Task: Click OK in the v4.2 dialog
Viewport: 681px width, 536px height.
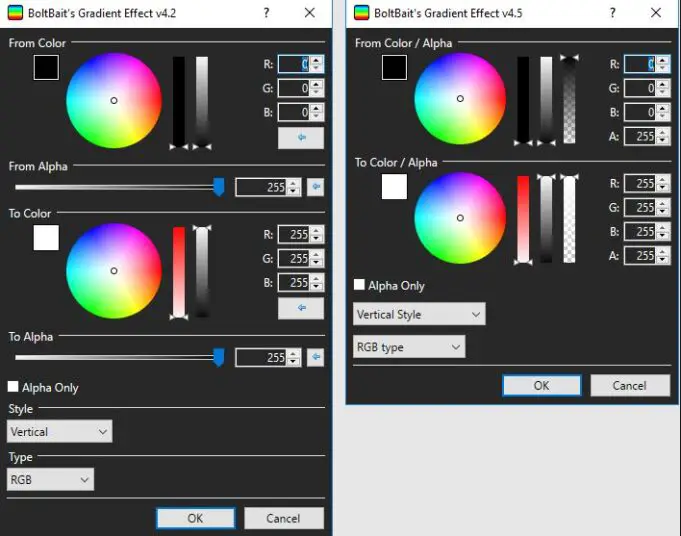Action: point(195,518)
